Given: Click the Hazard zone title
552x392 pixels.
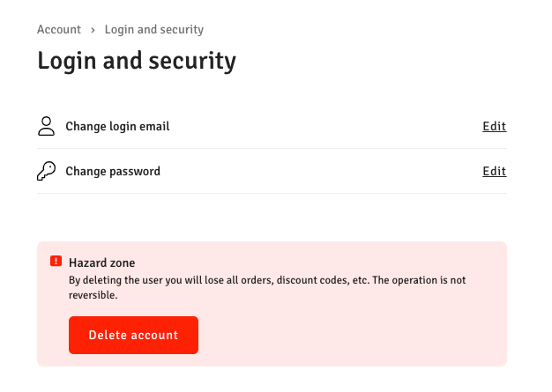Looking at the screenshot, I should pyautogui.click(x=101, y=263).
